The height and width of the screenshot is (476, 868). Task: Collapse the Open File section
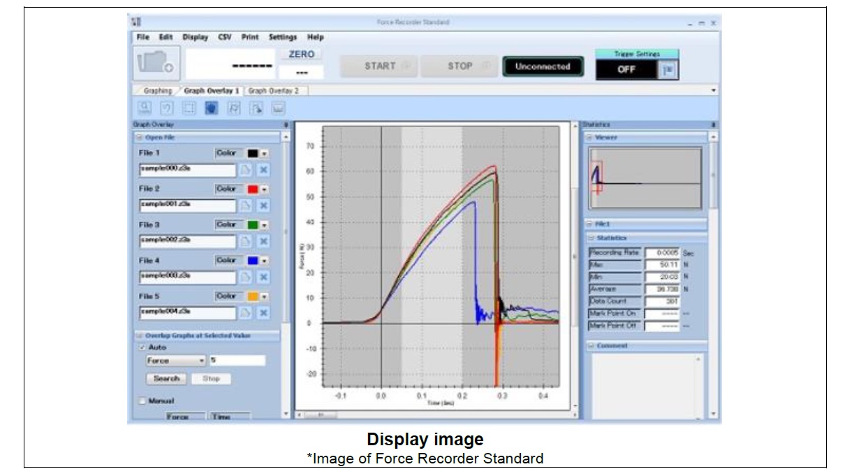tap(139, 138)
